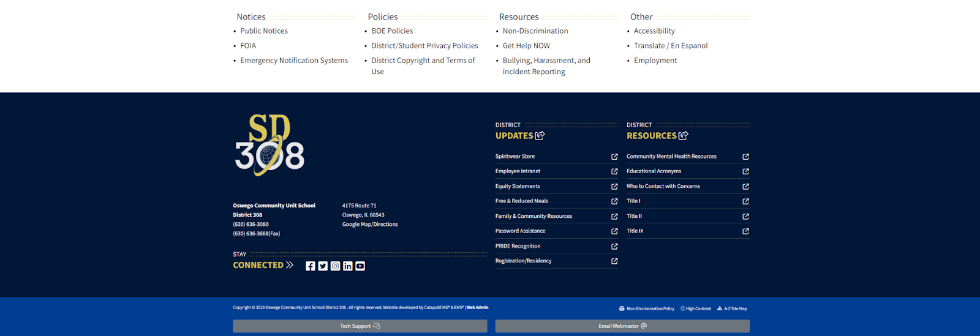Open PRIDE Recognition link text
This screenshot has width=980, height=336.
point(518,247)
